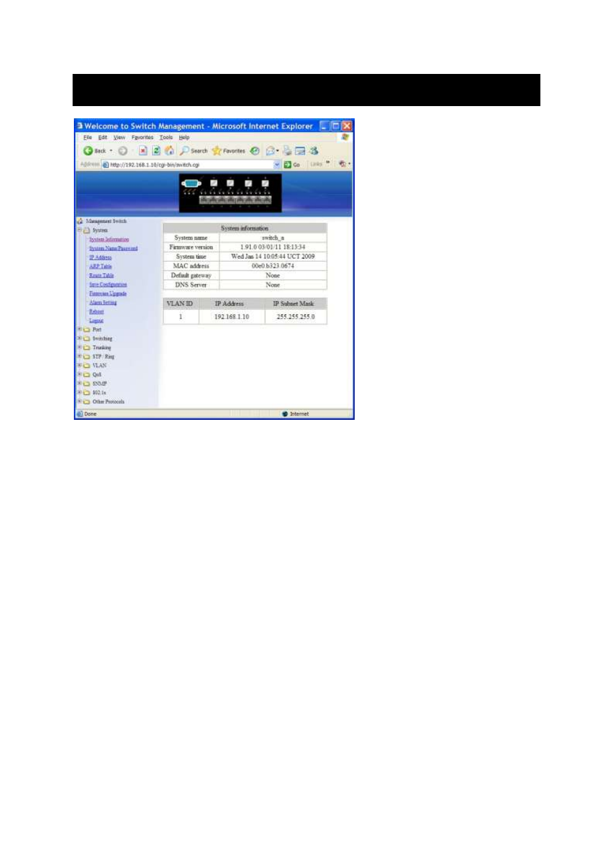Screen dimensions: 613x868
Task: Open the ARP Table link
Action: tap(100, 266)
